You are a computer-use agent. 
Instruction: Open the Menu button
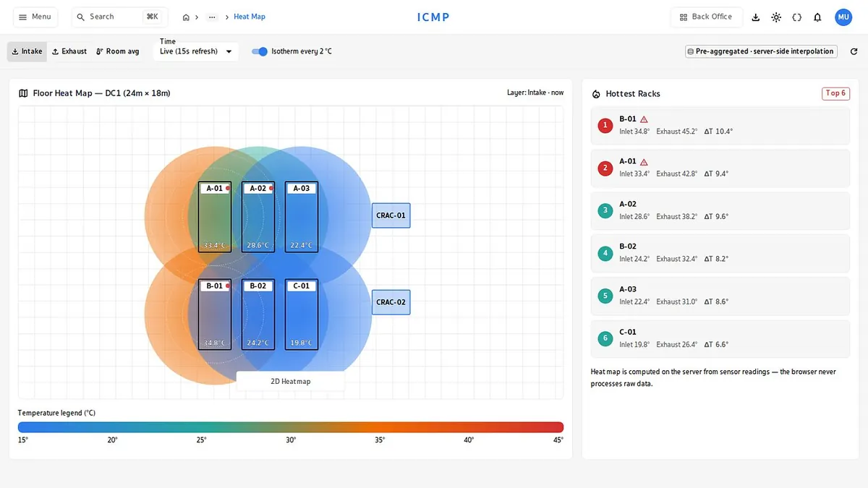(35, 17)
